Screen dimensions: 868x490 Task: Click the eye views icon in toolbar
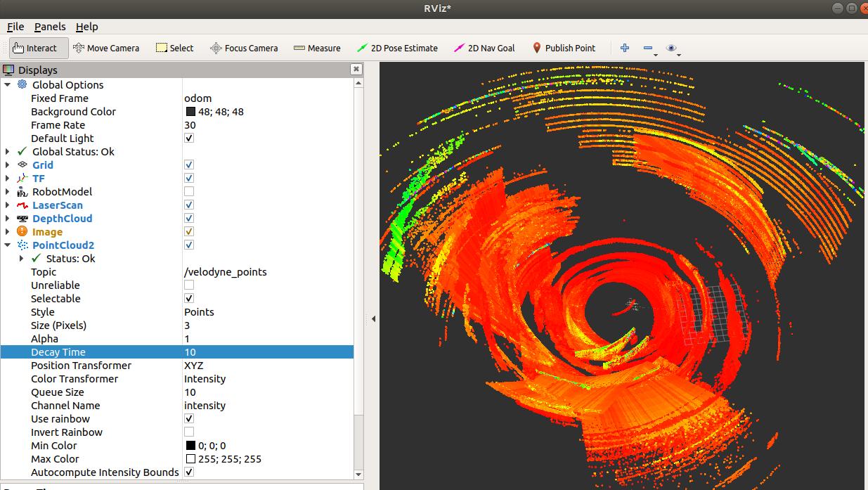(x=671, y=48)
